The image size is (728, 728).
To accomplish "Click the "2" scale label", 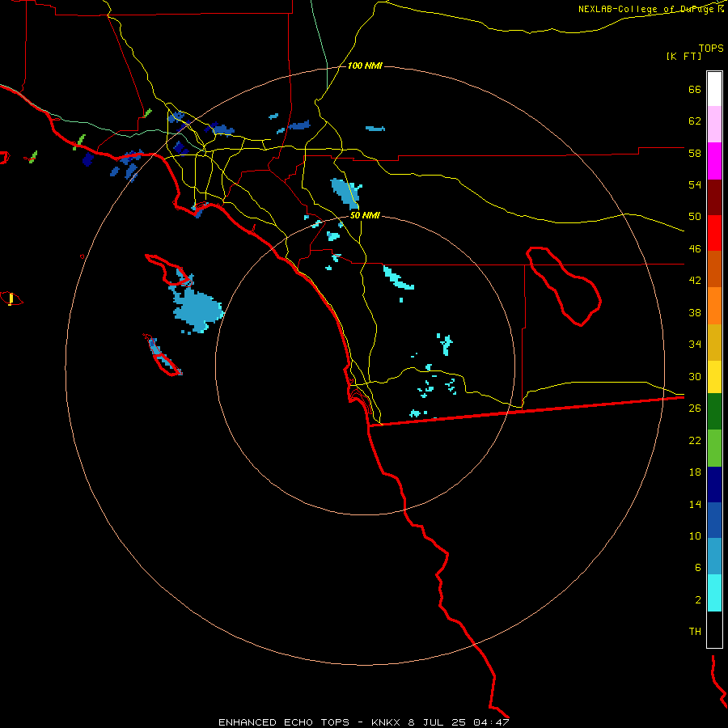I will [698, 600].
